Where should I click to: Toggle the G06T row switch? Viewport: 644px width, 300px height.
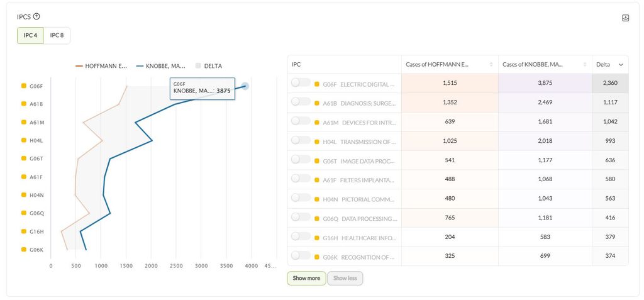click(301, 160)
